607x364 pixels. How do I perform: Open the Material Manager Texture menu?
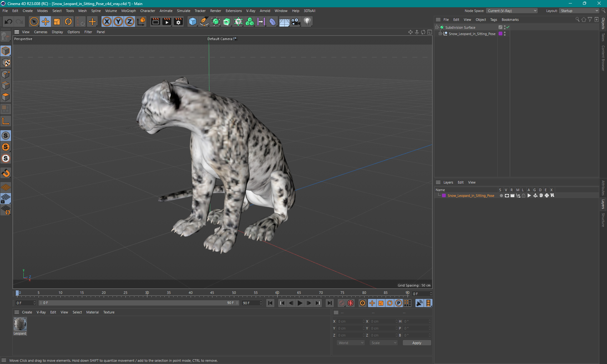109,312
